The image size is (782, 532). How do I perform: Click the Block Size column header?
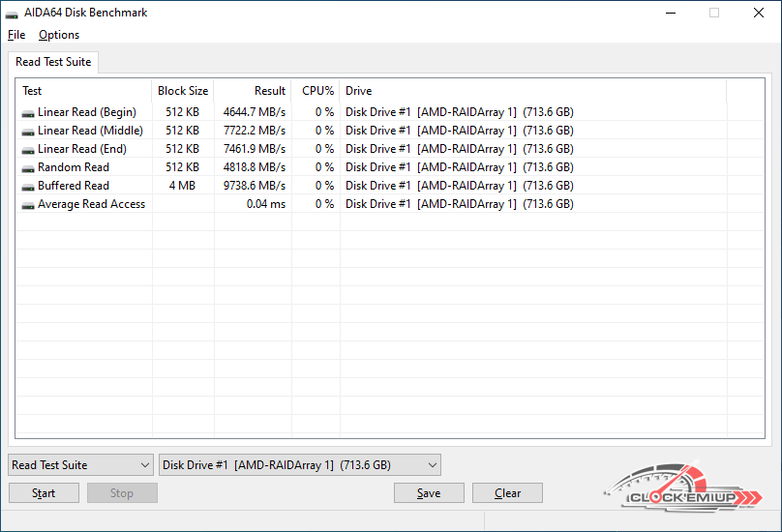[183, 91]
